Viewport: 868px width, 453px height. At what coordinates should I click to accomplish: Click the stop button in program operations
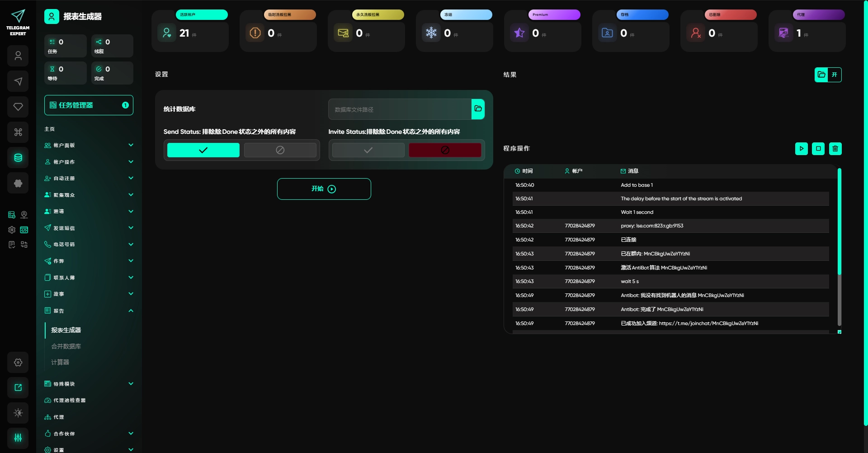818,148
